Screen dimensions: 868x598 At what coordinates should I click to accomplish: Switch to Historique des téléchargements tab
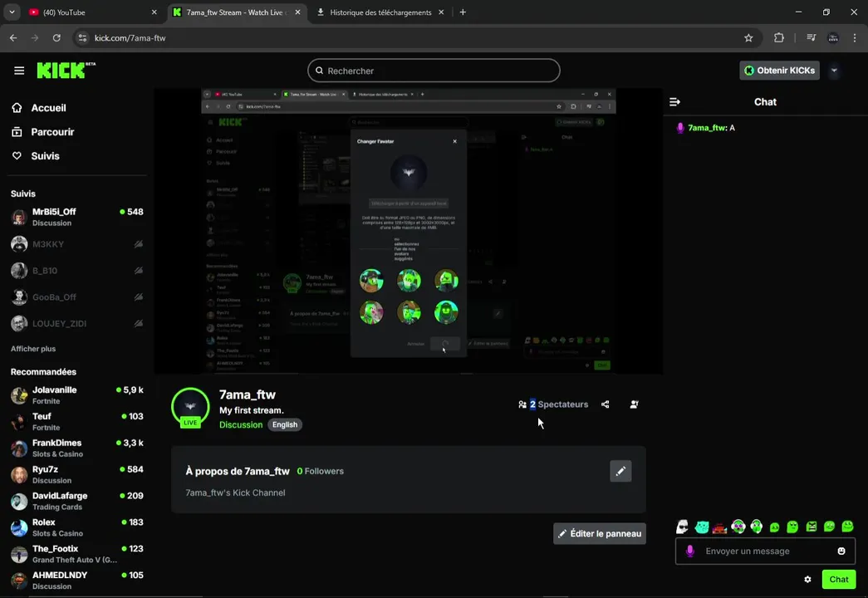click(380, 12)
